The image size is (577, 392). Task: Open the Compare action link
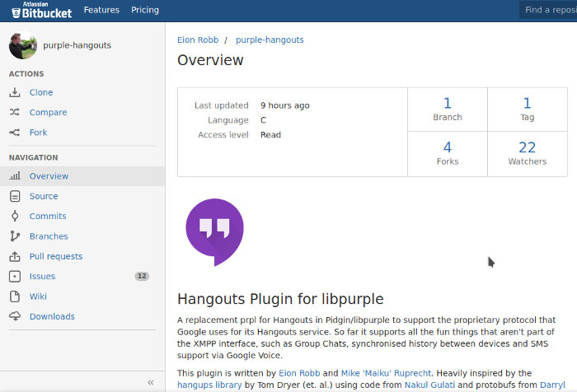[x=48, y=112]
